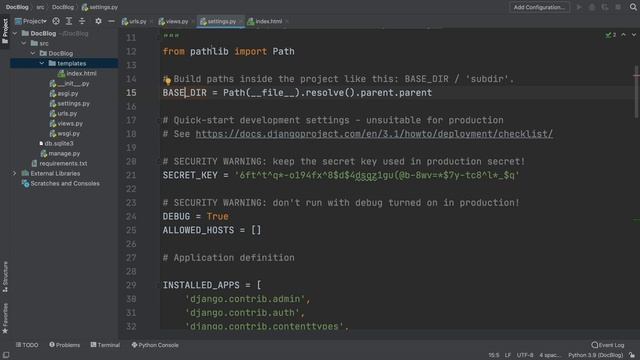Click the UTF-8 encoding status widget
Screen dimensions: 640x360
[525, 355]
